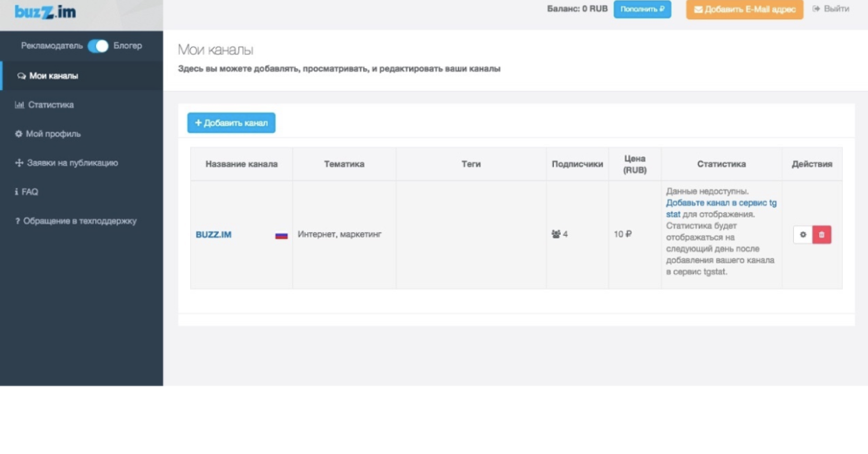Click the Название канала column header
The image size is (868, 454).
[x=242, y=164]
